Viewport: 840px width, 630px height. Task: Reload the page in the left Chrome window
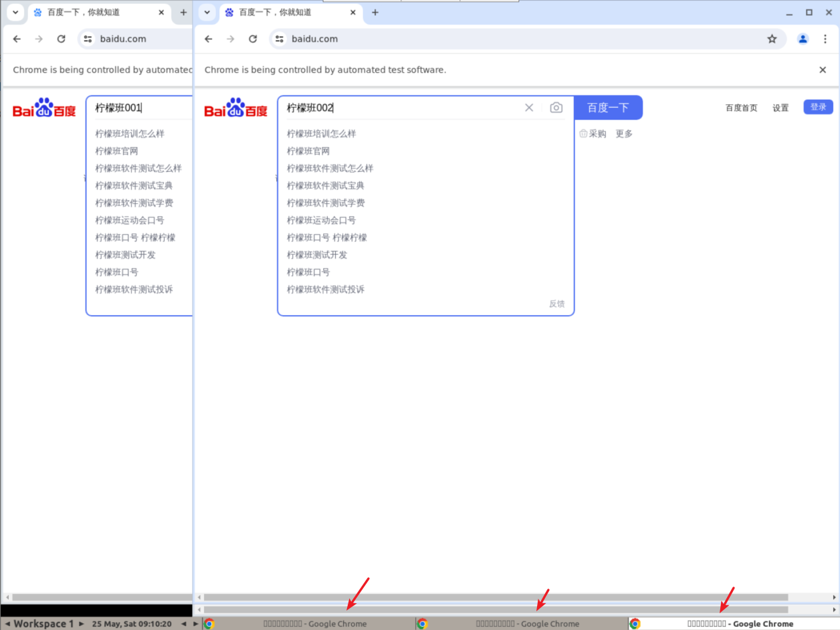[61, 39]
